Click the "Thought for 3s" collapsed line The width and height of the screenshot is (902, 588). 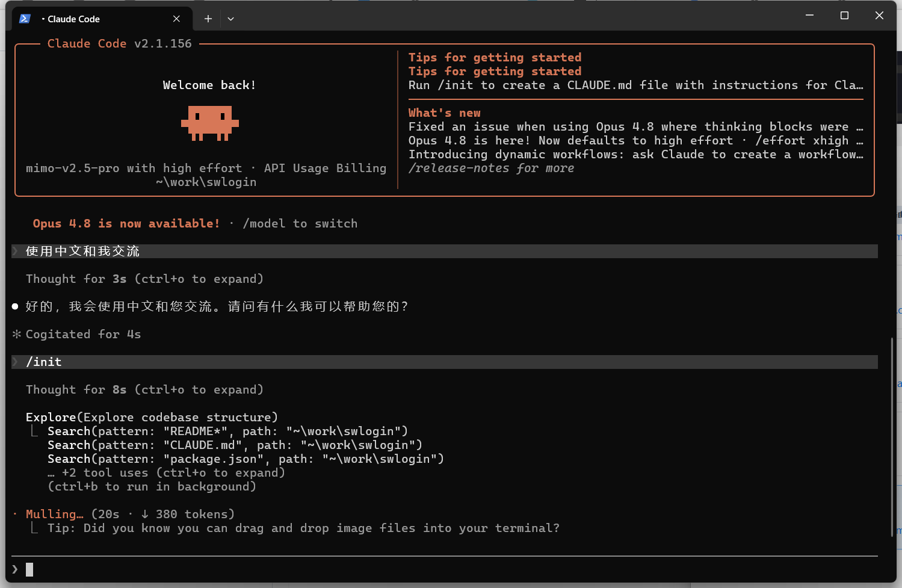tap(144, 279)
